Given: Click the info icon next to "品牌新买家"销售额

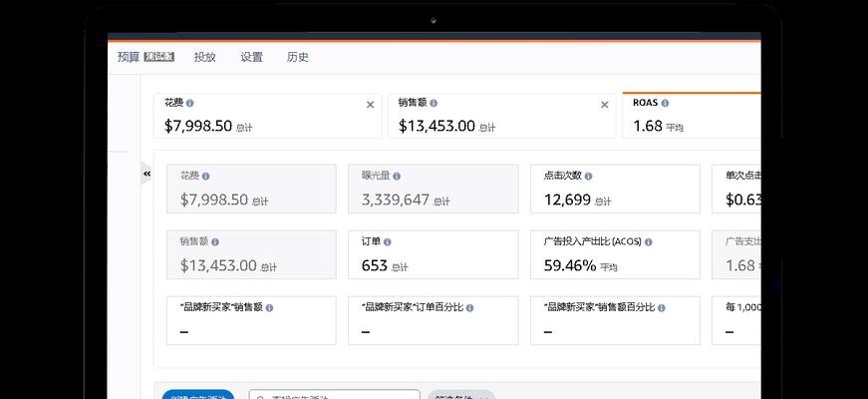Looking at the screenshot, I should pos(269,307).
